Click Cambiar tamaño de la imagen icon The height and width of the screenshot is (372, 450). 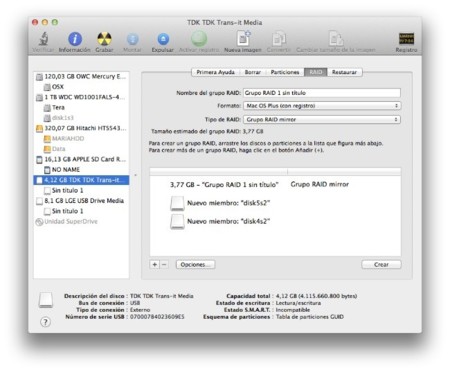(x=336, y=39)
